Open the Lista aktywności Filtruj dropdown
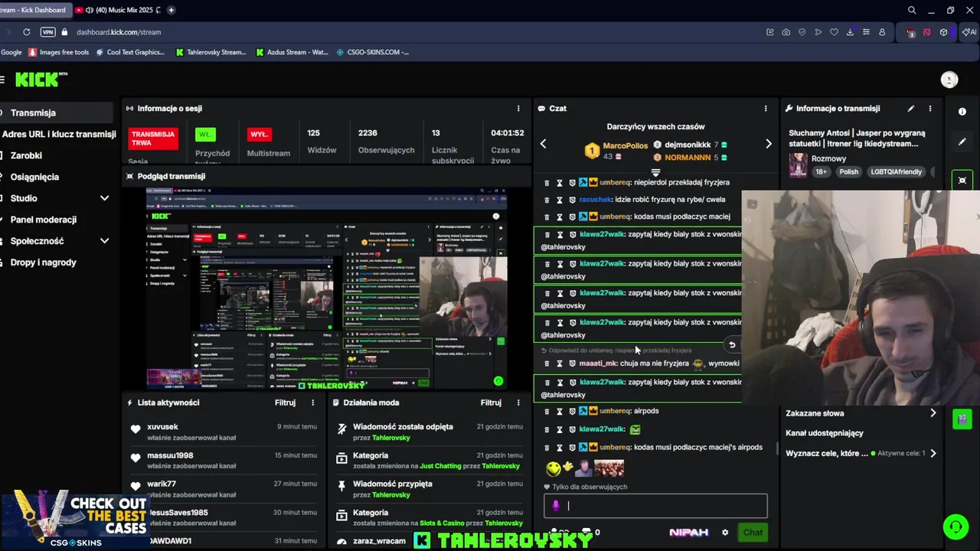The height and width of the screenshot is (551, 980). pyautogui.click(x=285, y=403)
